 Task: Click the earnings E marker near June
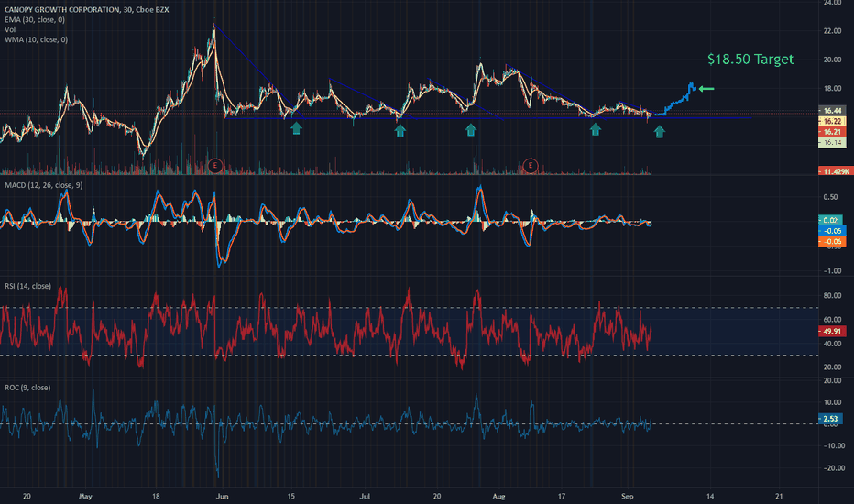[215, 165]
